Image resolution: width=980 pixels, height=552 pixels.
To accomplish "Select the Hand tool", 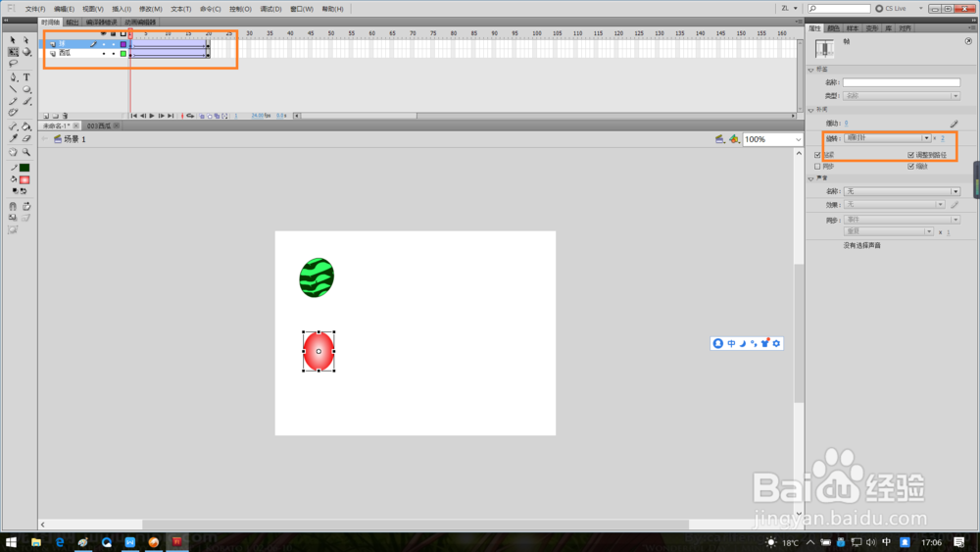I will coord(13,152).
